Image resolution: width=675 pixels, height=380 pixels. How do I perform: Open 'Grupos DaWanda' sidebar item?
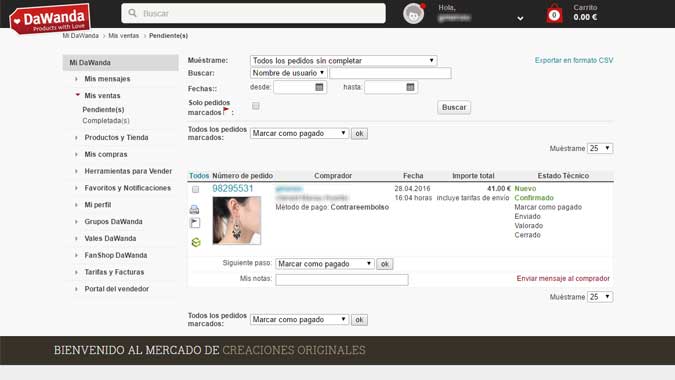coord(113,222)
